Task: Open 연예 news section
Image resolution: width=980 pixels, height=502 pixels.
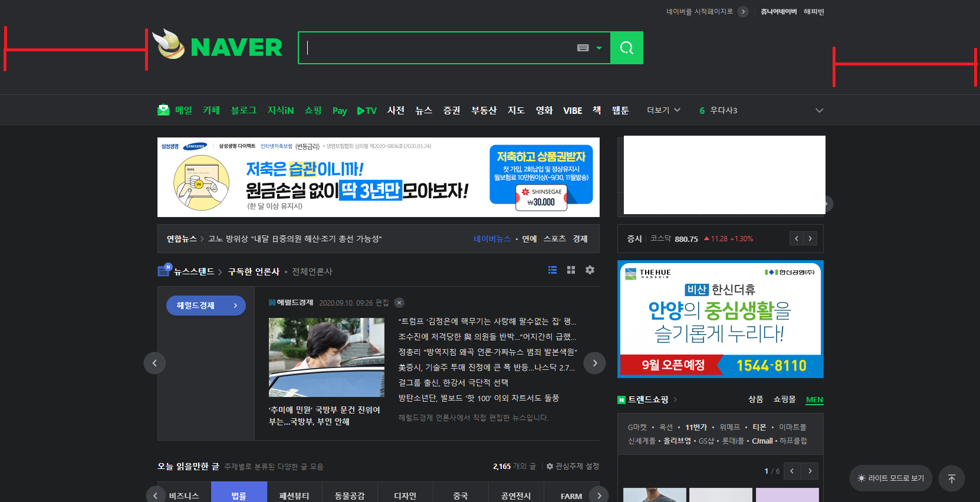Action: point(530,239)
